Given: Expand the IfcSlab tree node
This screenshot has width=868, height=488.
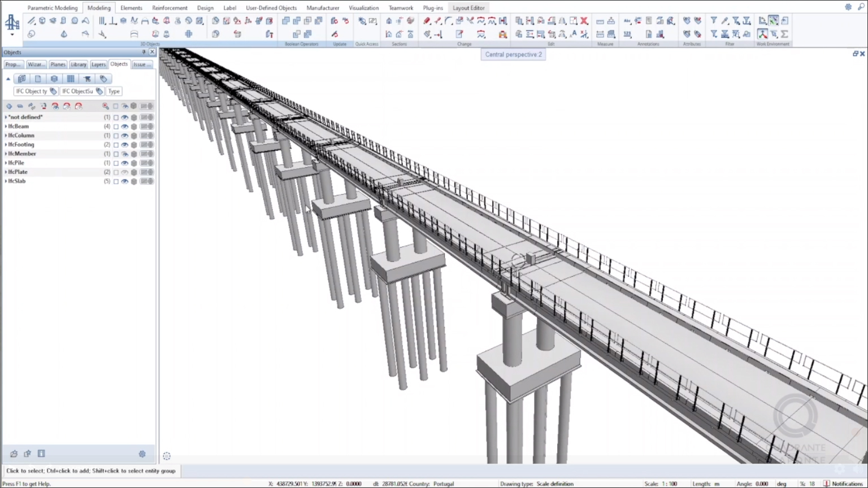Looking at the screenshot, I should 6,181.
